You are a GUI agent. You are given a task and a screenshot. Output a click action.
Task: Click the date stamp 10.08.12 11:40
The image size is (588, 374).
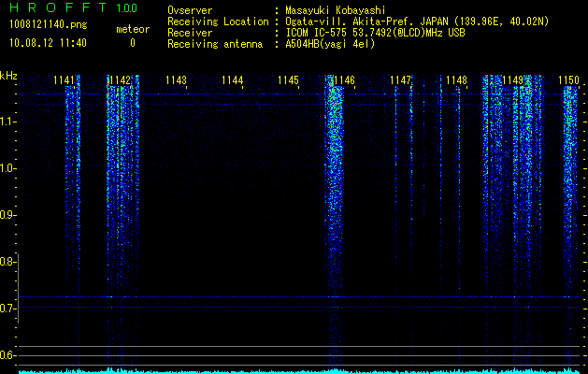coord(48,43)
